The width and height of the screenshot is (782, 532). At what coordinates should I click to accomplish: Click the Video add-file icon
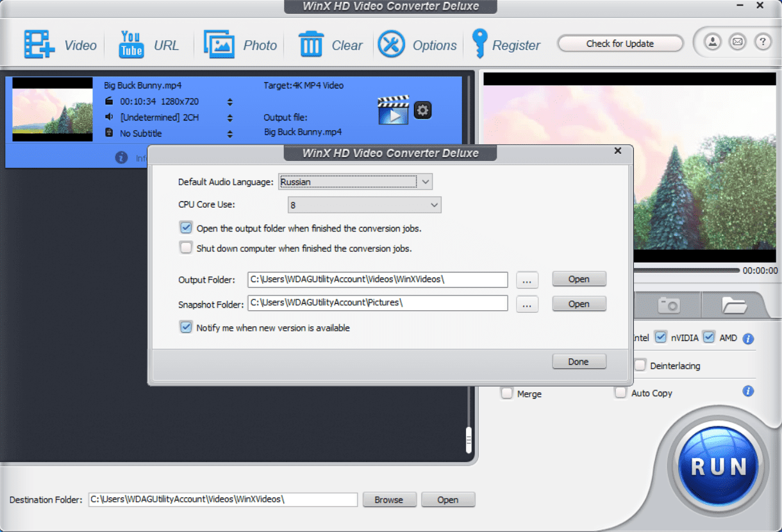click(x=40, y=45)
